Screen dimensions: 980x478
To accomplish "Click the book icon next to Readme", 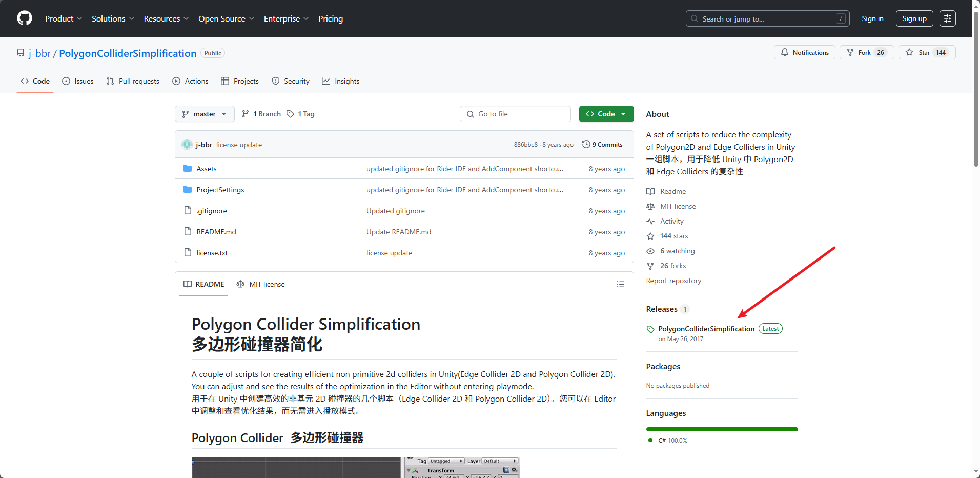I will [x=650, y=191].
